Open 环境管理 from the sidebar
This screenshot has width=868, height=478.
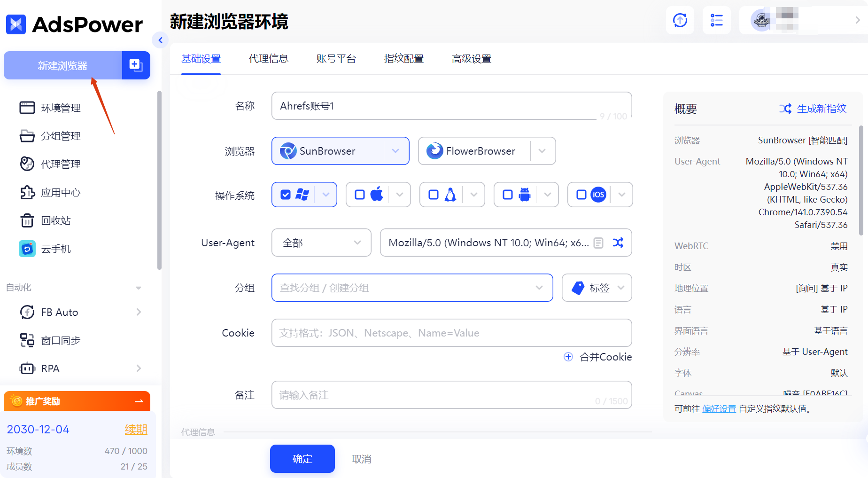61,107
